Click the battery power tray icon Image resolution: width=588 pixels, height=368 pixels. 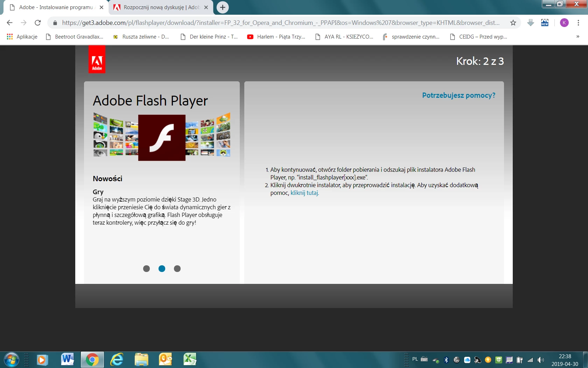[x=520, y=360]
